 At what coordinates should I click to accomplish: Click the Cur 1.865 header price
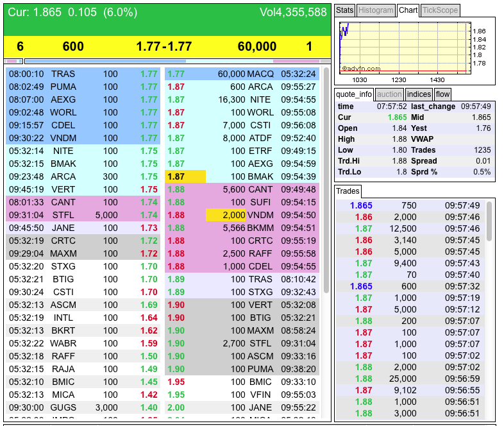(47, 12)
